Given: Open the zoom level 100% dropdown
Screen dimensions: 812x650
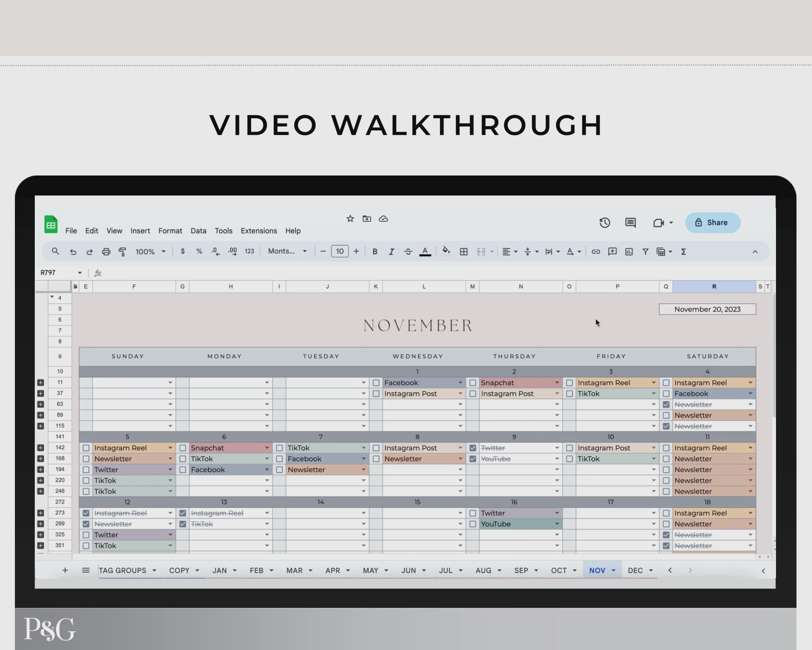Looking at the screenshot, I should click(150, 252).
